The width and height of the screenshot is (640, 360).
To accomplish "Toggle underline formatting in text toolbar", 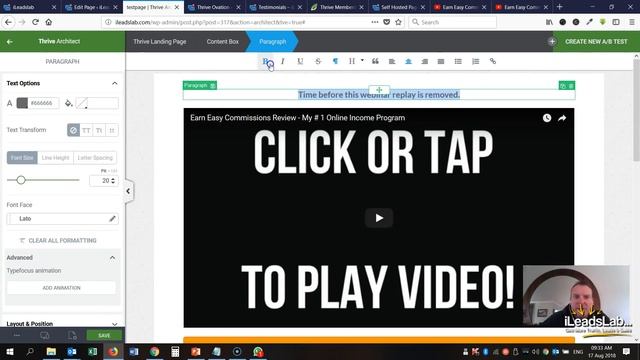I will (300, 61).
